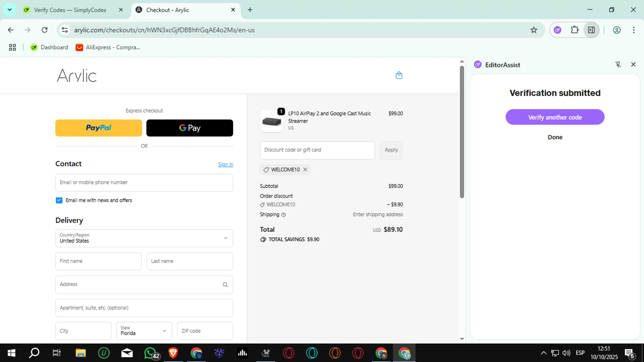Uncheck Email me with news and offers
The image size is (644, 362).
click(59, 201)
